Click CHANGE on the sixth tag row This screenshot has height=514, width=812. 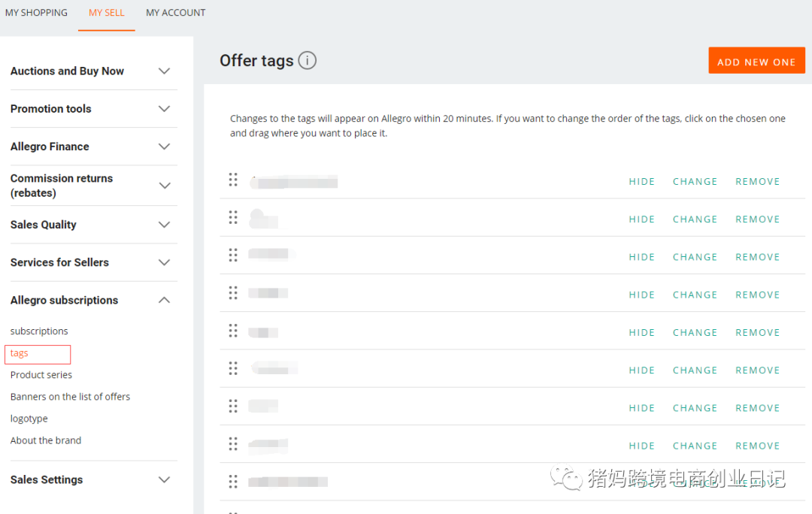pos(695,370)
